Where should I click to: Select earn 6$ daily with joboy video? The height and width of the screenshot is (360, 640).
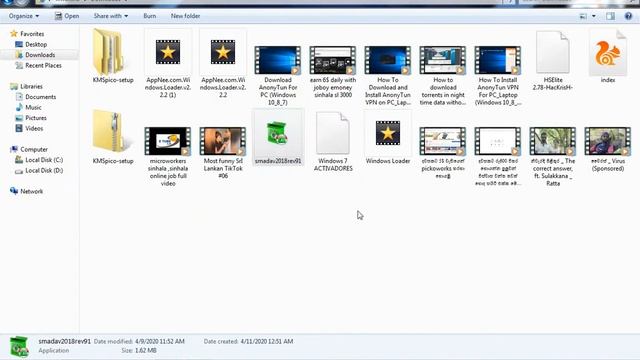coord(333,71)
